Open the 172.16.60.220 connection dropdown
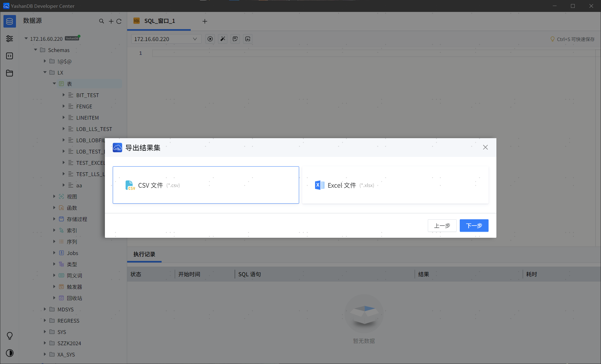The image size is (601, 364). tap(166, 39)
